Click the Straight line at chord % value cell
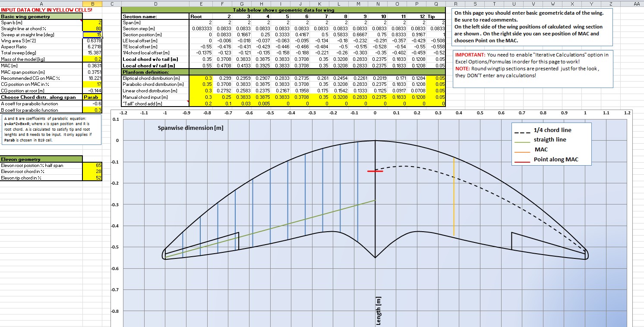Image resolution: width=644 pixels, height=327 pixels. coord(92,28)
